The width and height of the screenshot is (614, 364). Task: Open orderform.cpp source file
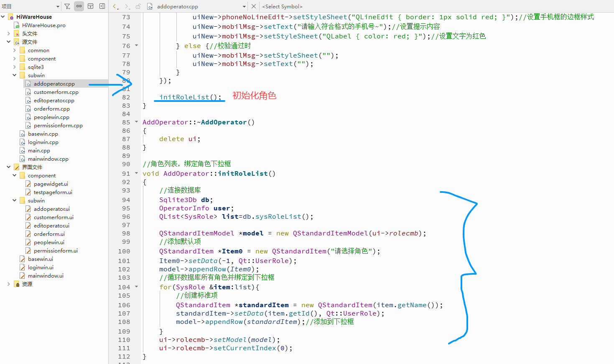click(52, 109)
